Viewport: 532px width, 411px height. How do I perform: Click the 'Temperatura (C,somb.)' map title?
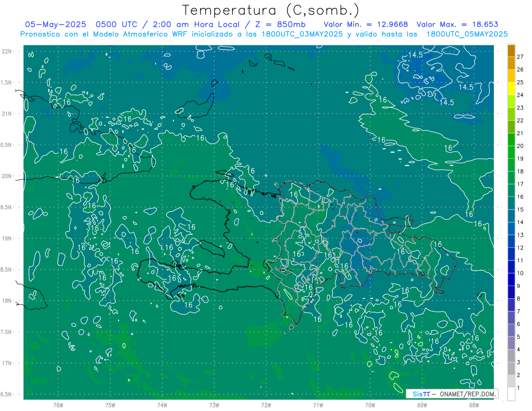tap(271, 10)
